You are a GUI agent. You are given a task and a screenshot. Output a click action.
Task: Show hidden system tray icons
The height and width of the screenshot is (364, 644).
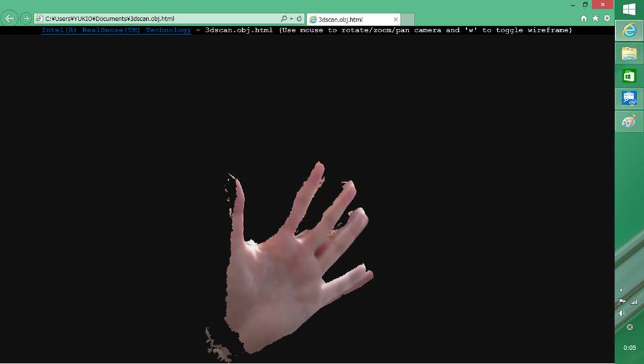tap(621, 290)
